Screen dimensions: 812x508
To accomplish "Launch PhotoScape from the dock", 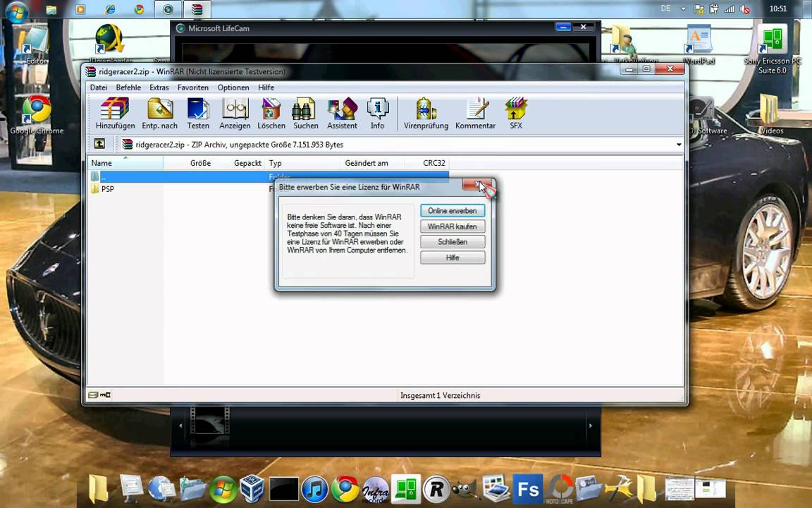I will [x=559, y=490].
